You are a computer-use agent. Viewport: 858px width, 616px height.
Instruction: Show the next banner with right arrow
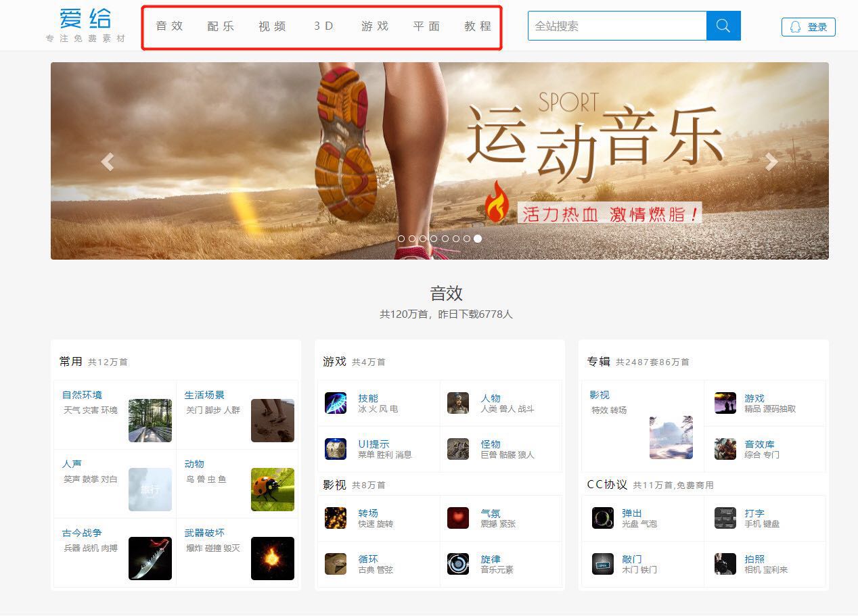(x=771, y=162)
